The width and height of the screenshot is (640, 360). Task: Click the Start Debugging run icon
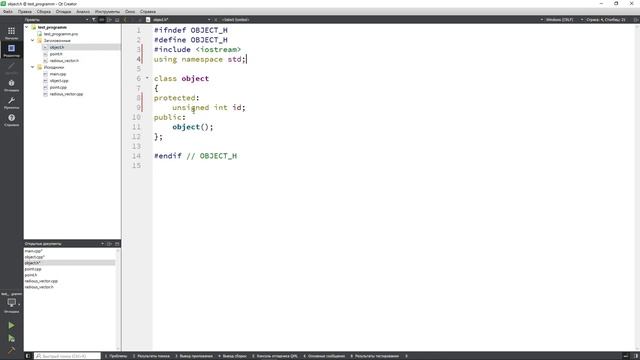pyautogui.click(x=11, y=338)
